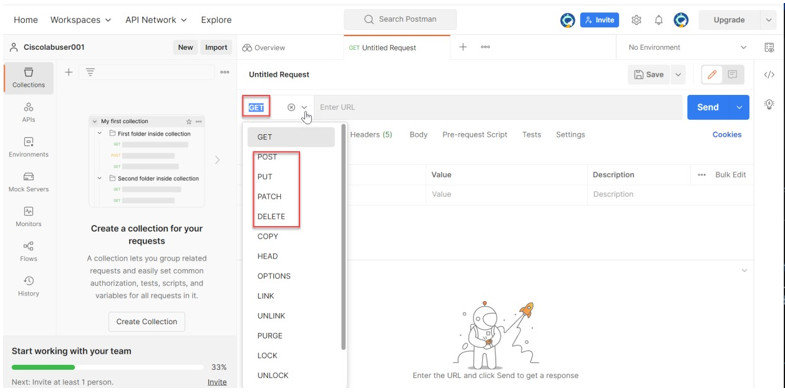
Task: Open the collections panel three-dot options
Action: coord(225,72)
